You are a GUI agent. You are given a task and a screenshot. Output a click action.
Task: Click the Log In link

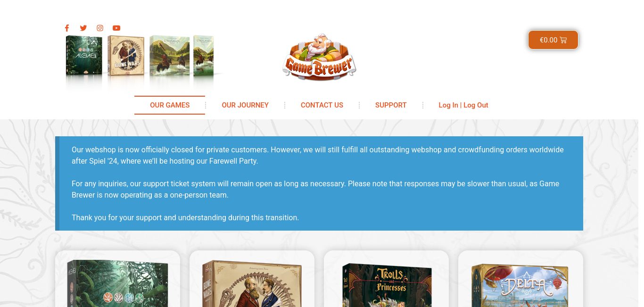[x=448, y=105]
